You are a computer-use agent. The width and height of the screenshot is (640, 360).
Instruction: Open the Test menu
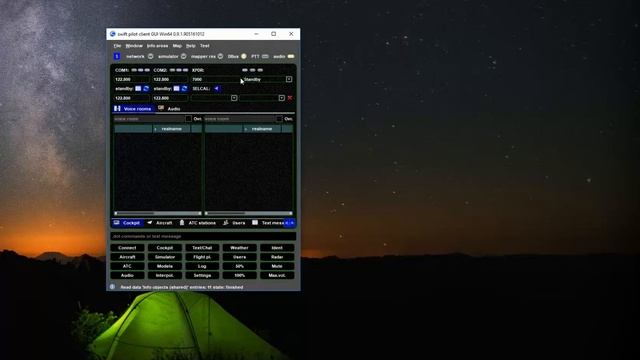pos(204,46)
